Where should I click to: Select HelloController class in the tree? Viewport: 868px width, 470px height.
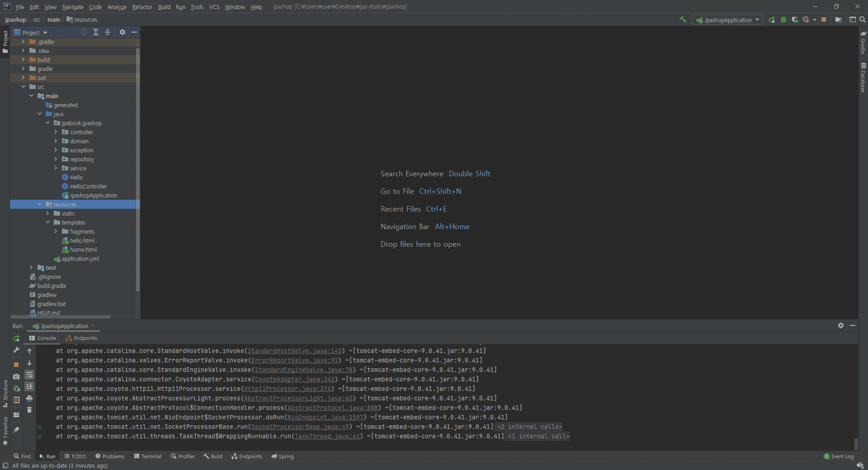[88, 186]
